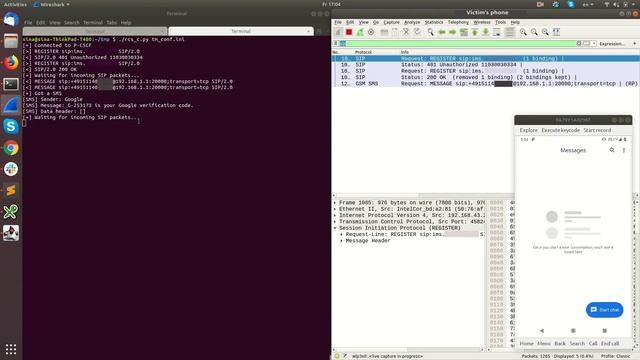This screenshot has height=360, width=640.
Task: Click the reload capture file icon
Action: (x=417, y=32)
